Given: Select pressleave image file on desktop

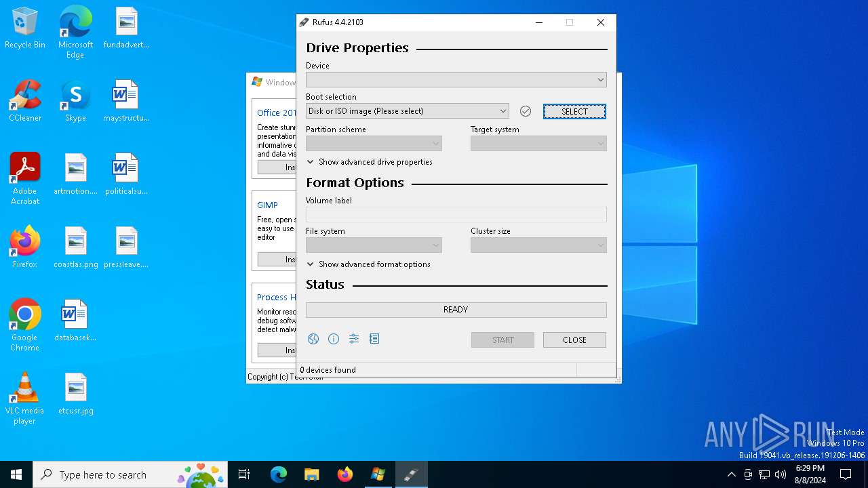Looking at the screenshot, I should pyautogui.click(x=126, y=248).
